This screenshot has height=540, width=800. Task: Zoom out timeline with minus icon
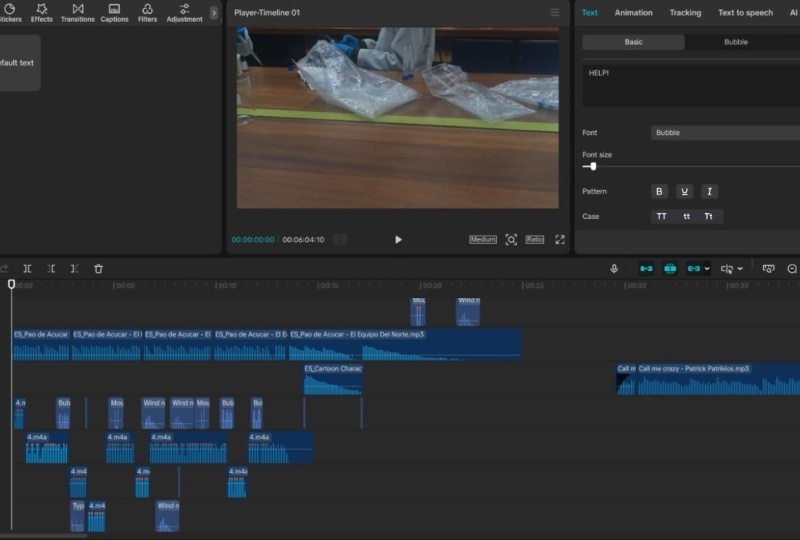click(x=792, y=268)
